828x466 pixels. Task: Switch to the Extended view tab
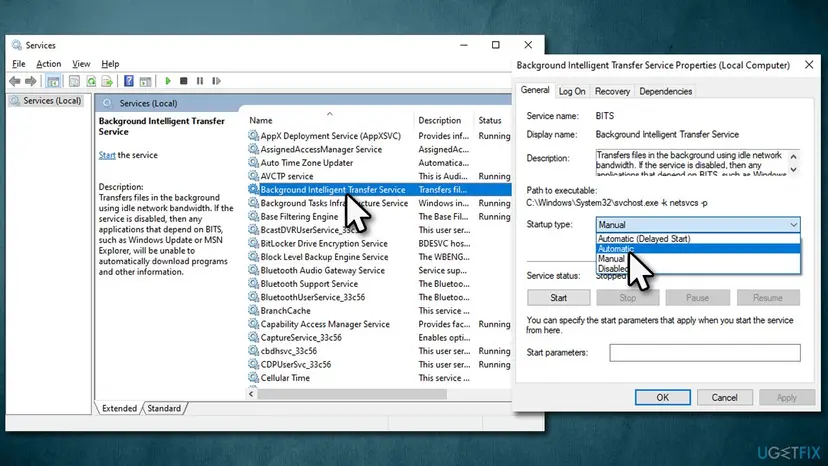click(x=119, y=408)
